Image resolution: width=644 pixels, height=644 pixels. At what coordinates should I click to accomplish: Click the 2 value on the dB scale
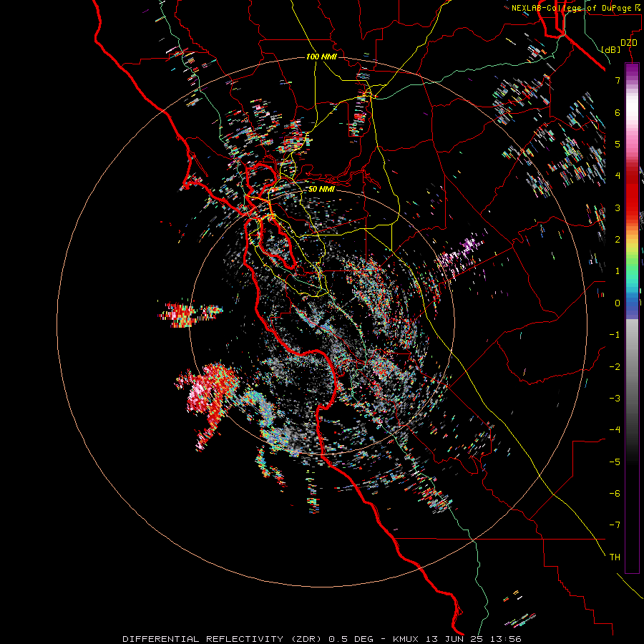(618, 240)
